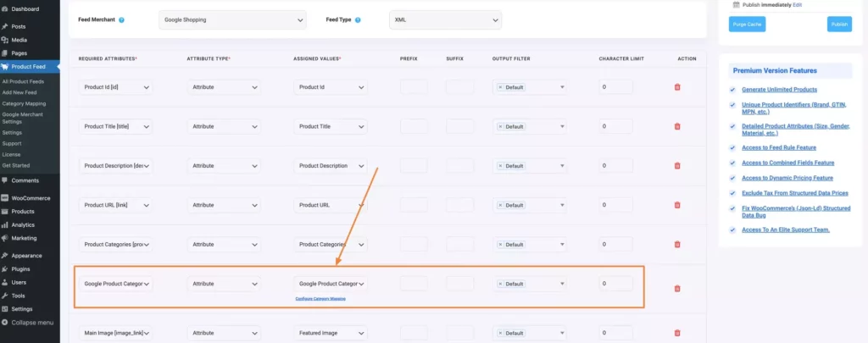
Task: Click the Suffix field in Product Title row
Action: point(459,127)
